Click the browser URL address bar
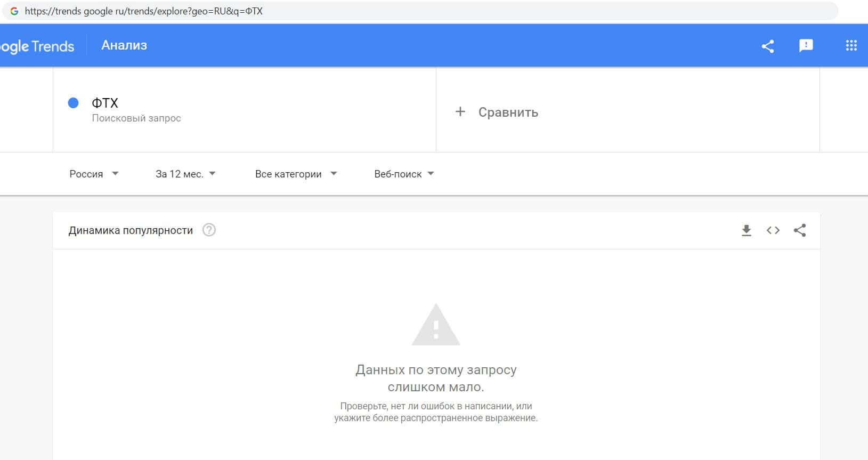 coord(421,11)
